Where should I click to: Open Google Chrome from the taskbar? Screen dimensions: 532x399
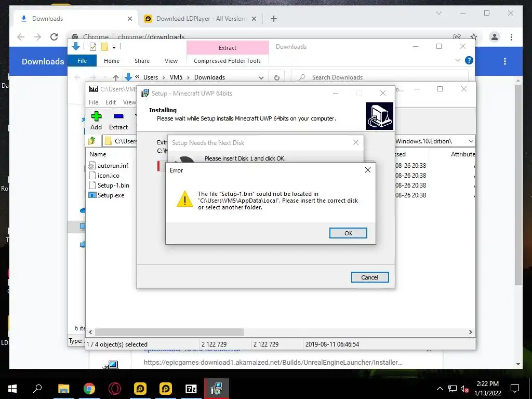pos(89,389)
